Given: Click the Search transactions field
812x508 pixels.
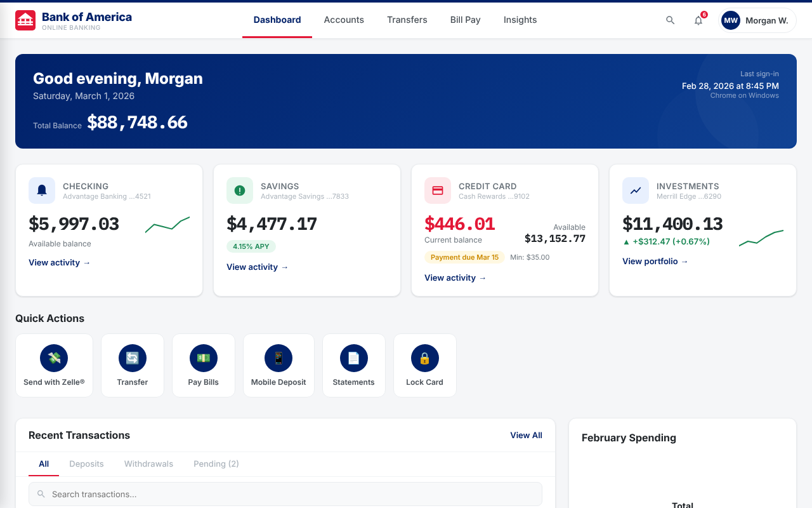Looking at the screenshot, I should click(x=285, y=494).
